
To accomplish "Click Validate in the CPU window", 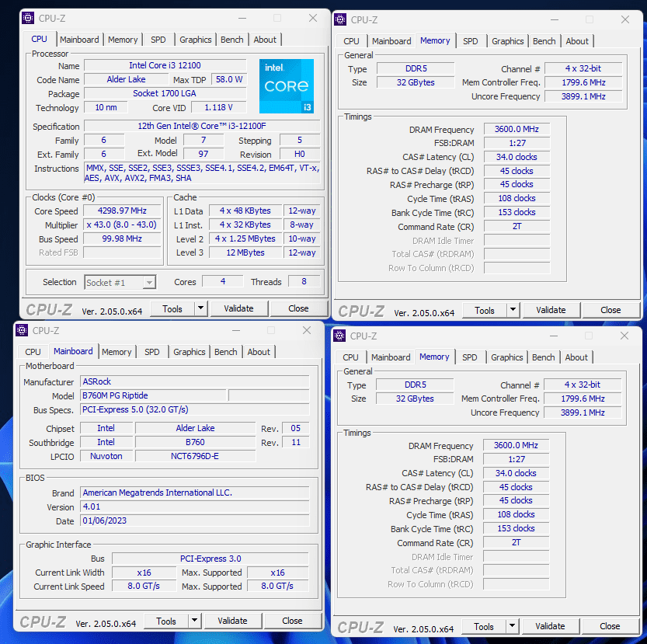I will point(239,308).
